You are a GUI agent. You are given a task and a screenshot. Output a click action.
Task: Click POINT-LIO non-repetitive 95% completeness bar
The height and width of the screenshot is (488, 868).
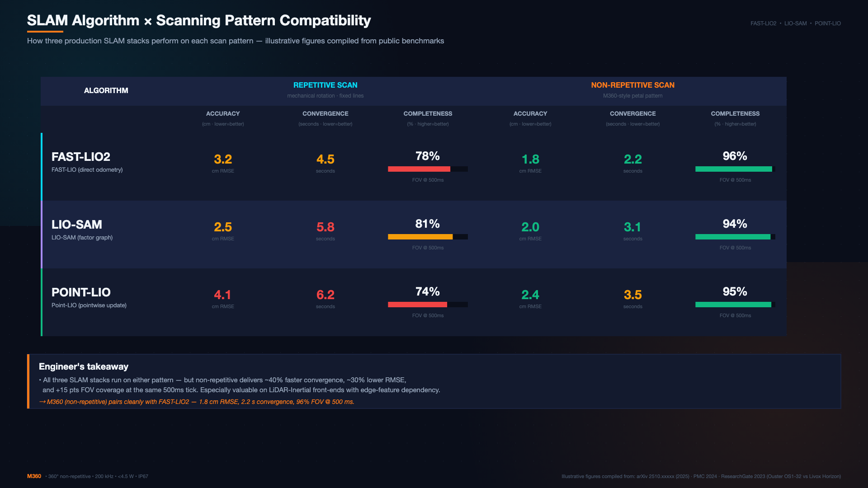point(735,305)
